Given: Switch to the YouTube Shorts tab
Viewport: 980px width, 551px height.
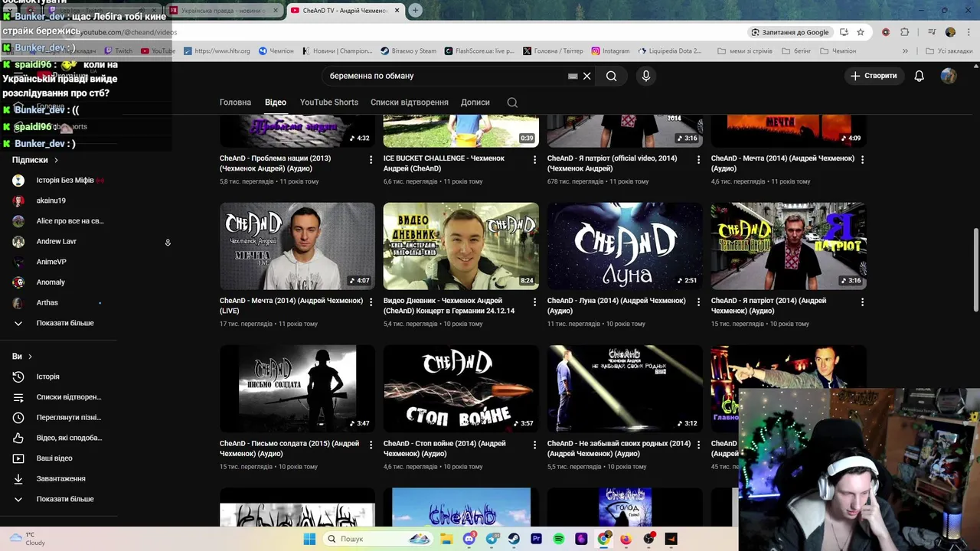Looking at the screenshot, I should (329, 103).
